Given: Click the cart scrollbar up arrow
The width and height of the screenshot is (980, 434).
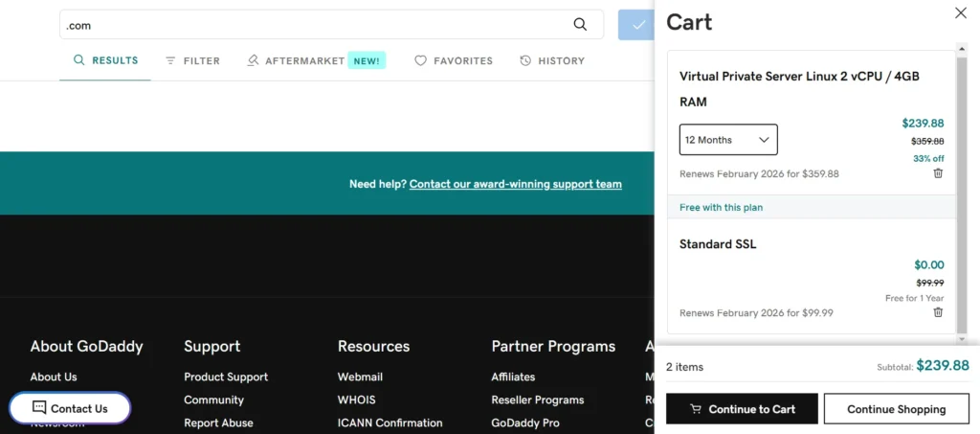Looking at the screenshot, I should tap(961, 48).
